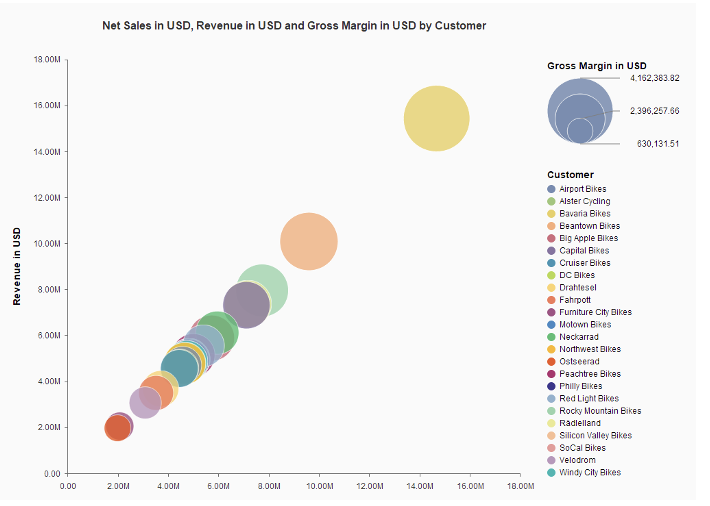Click the Furniture City Bikes legend label

tap(595, 312)
